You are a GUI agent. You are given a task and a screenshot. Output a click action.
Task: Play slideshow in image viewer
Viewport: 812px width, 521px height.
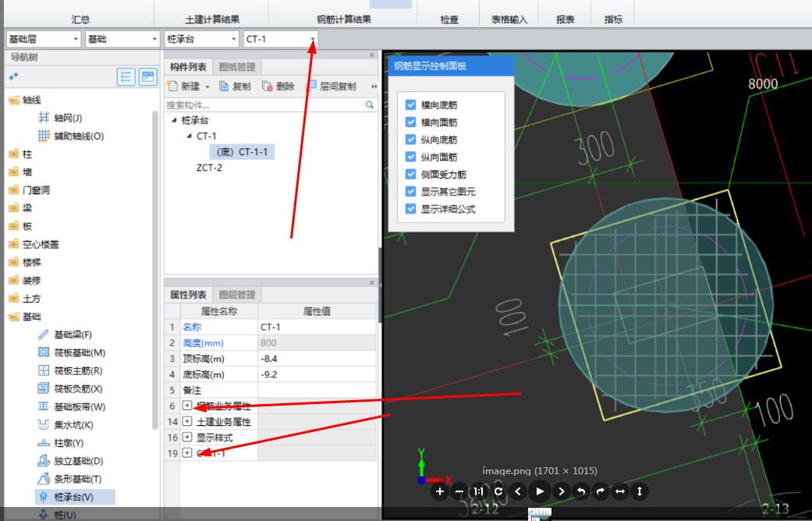coord(540,491)
